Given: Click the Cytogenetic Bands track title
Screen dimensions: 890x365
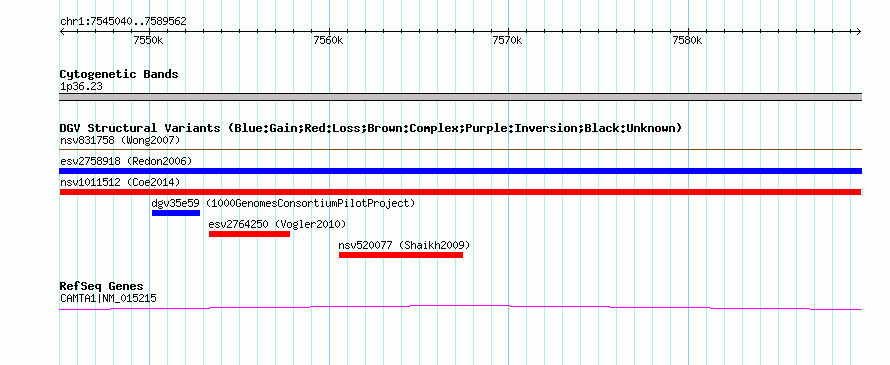Looking at the screenshot, I should [119, 74].
